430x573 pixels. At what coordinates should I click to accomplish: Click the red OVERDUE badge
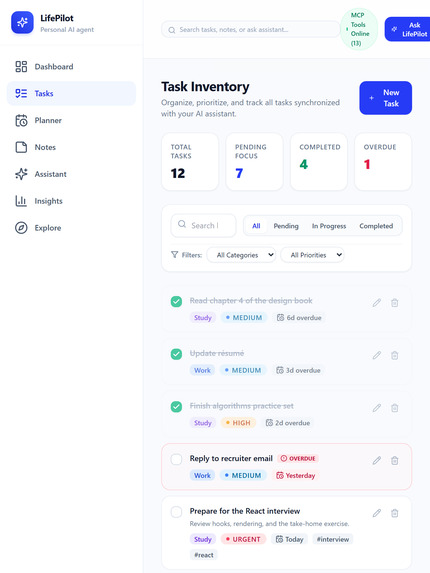(x=298, y=459)
